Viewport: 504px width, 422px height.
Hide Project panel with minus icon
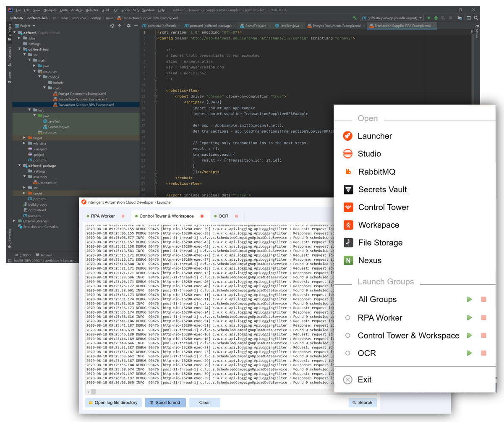[136, 26]
